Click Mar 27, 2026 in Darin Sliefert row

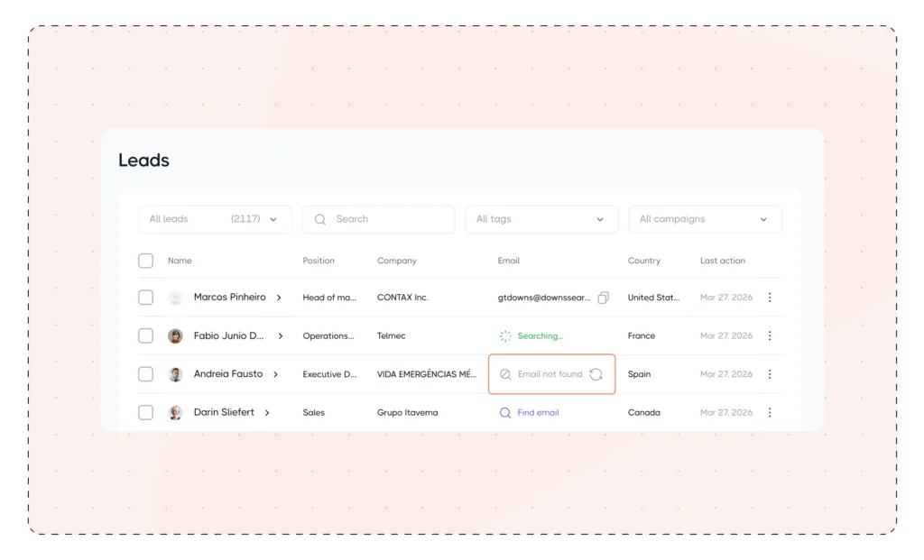click(726, 413)
